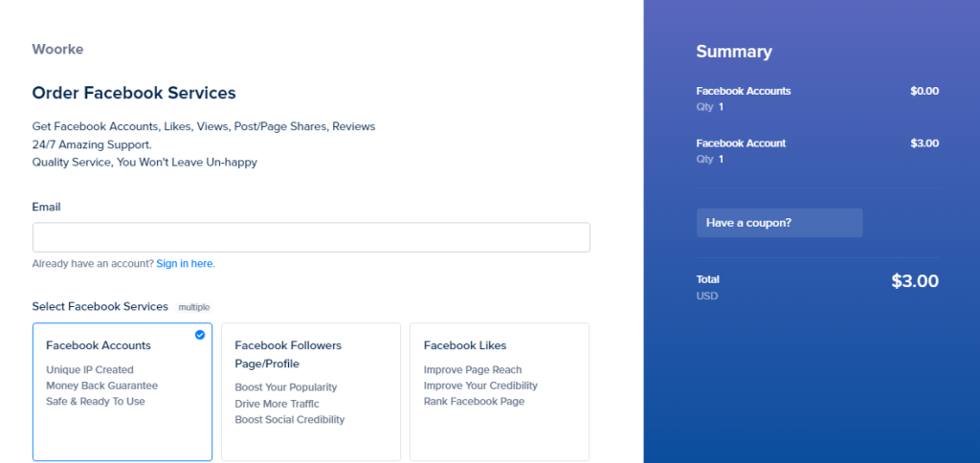Click the 24/7 Amazing Support text
980x463 pixels.
click(92, 145)
